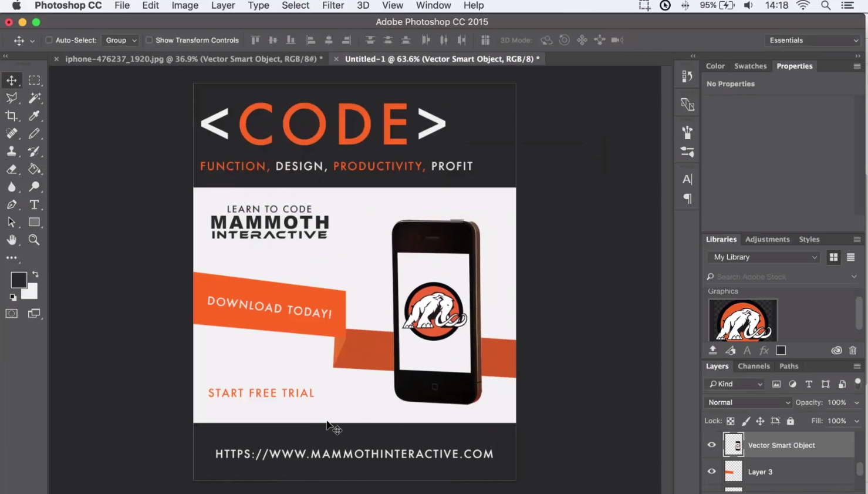Viewport: 868px width, 494px height.
Task: Open macOS Spotlight search
Action: pos(826,5)
